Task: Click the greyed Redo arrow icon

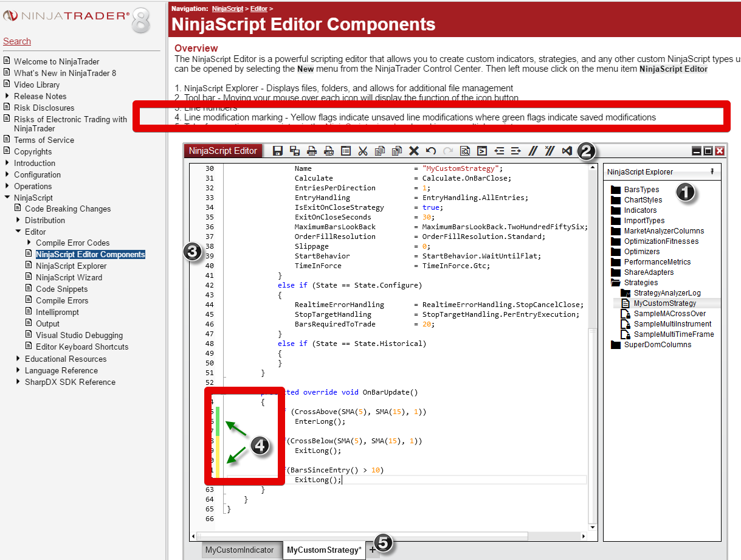Action: point(448,151)
